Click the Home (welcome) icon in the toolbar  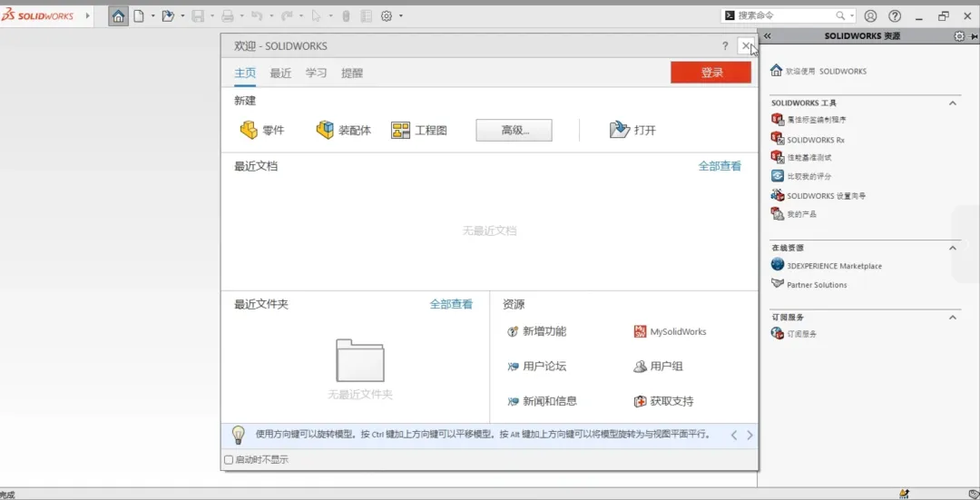[118, 16]
